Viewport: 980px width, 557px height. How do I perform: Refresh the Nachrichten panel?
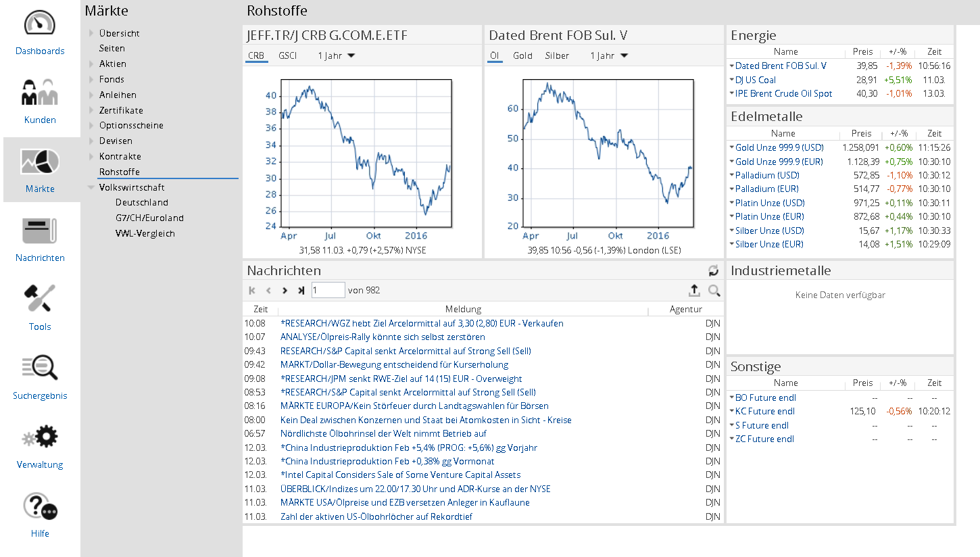tap(713, 271)
